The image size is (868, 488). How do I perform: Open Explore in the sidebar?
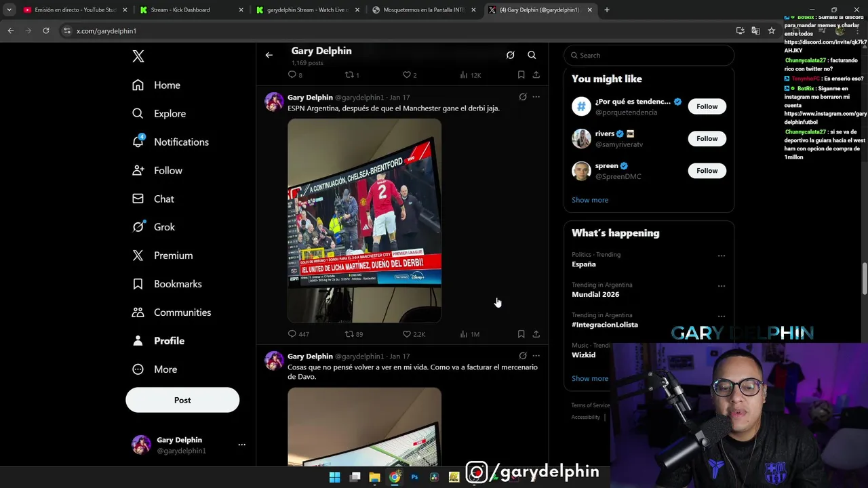pos(159,113)
